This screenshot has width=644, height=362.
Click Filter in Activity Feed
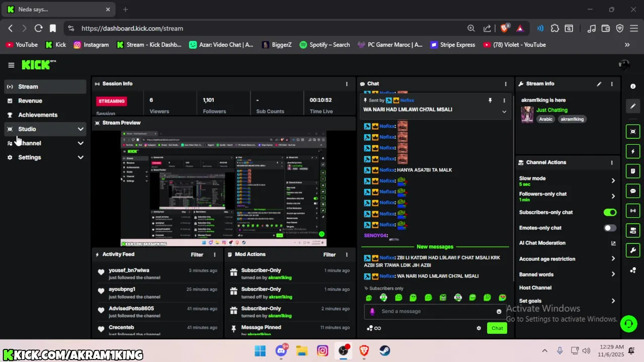pos(197,255)
